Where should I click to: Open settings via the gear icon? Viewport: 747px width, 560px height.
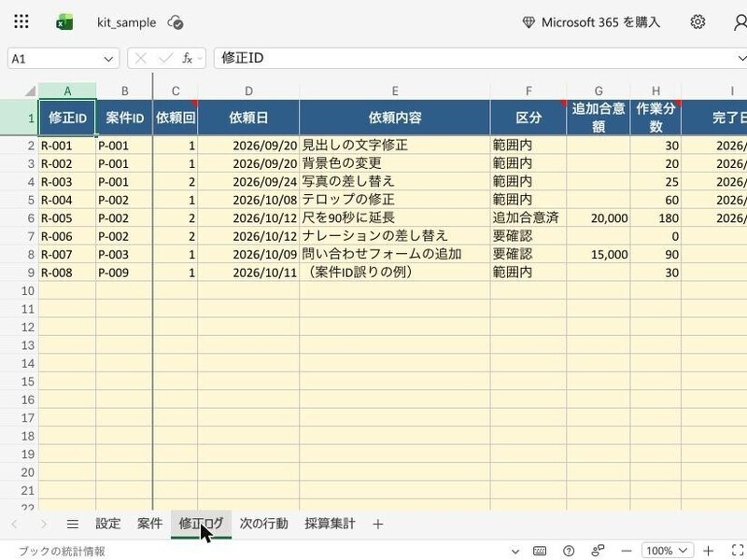(698, 21)
